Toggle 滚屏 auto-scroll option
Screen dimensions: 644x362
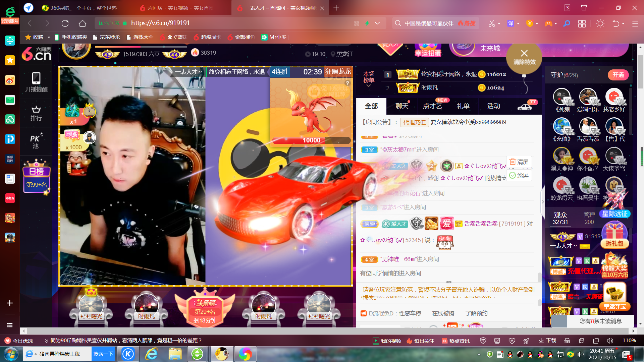(x=519, y=175)
